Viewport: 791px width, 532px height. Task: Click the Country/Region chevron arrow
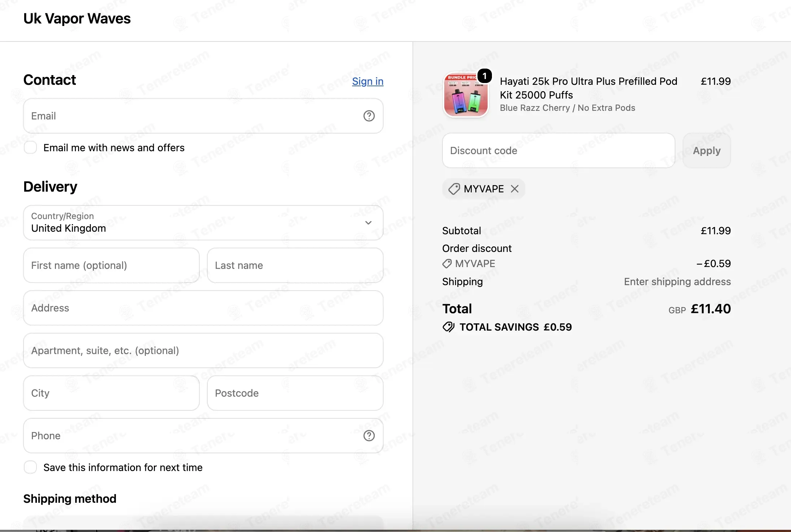(x=368, y=223)
